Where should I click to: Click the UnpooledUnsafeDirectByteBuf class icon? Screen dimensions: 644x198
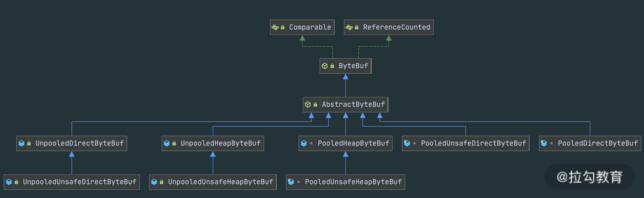(9, 182)
